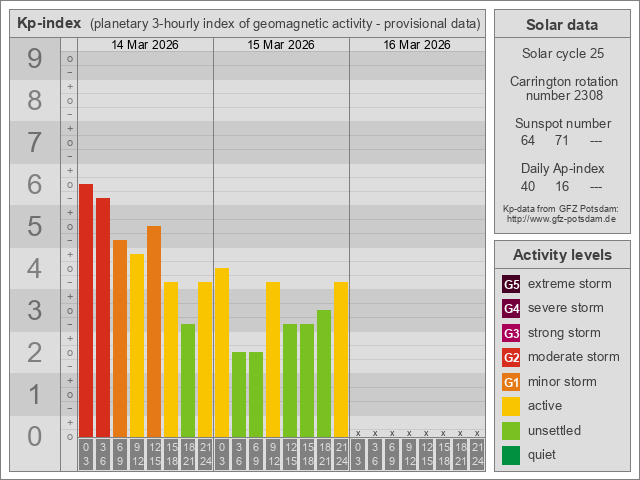The width and height of the screenshot is (640, 480).
Task: Click the 16 Mar 2026 date header
Action: tap(417, 45)
